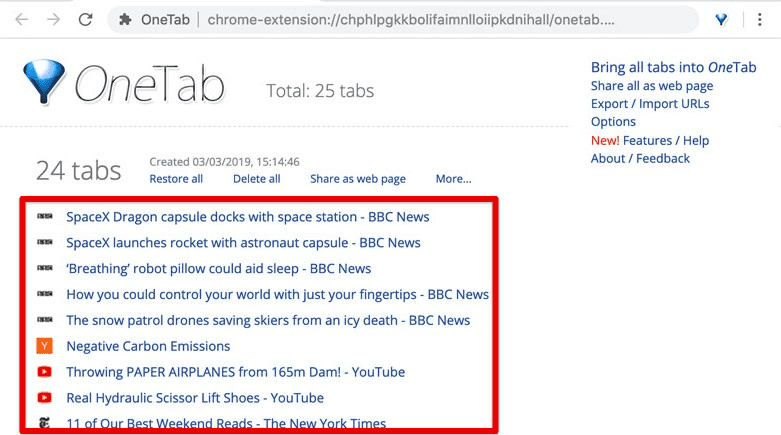This screenshot has width=781, height=435.
Task: Click BBC favicon beside SpaceX Dragon capsule entry
Action: click(44, 216)
